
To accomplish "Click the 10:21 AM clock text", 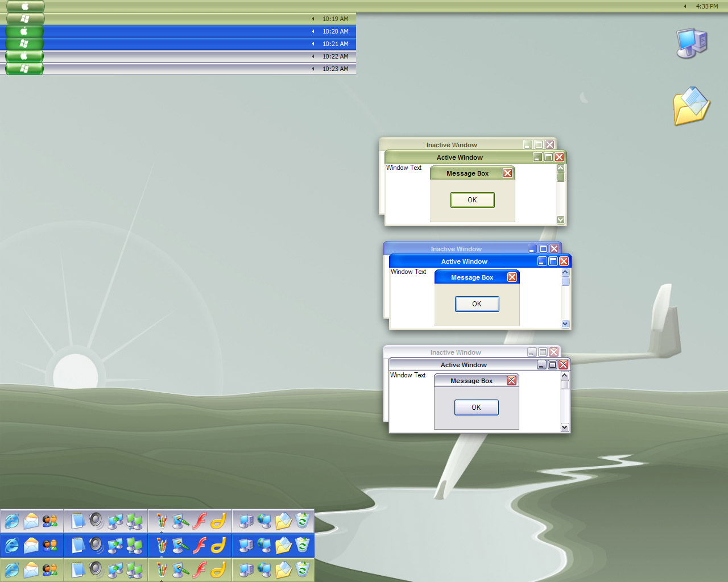I will (x=336, y=44).
